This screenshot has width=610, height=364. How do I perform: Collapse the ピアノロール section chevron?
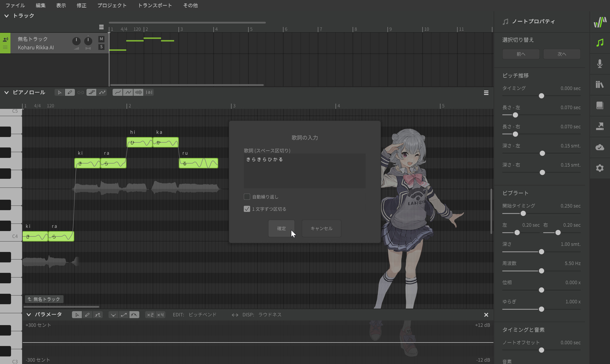click(6, 93)
